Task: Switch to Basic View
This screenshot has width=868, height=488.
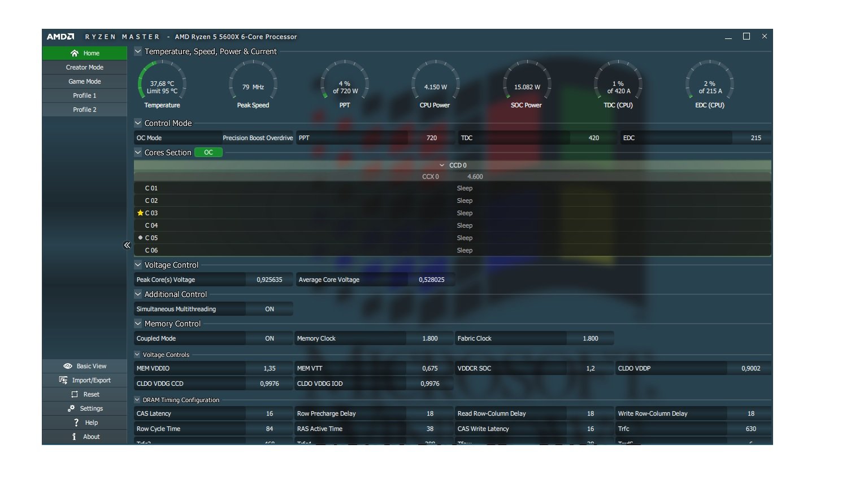Action: [x=85, y=366]
